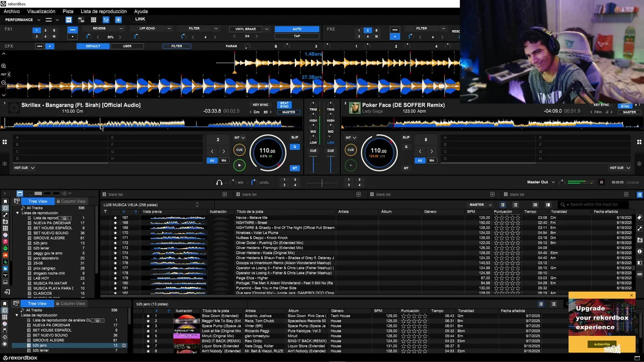
Task: Click headphones cue monitor icon
Action: pyautogui.click(x=219, y=183)
